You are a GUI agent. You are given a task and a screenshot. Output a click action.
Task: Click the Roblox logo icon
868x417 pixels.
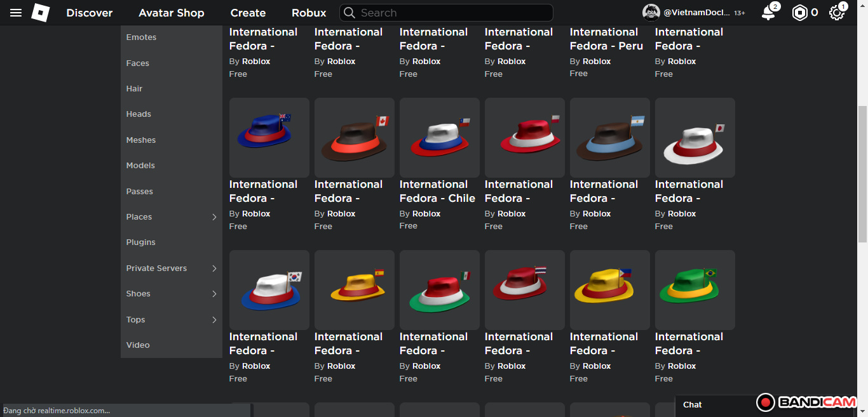coord(41,13)
